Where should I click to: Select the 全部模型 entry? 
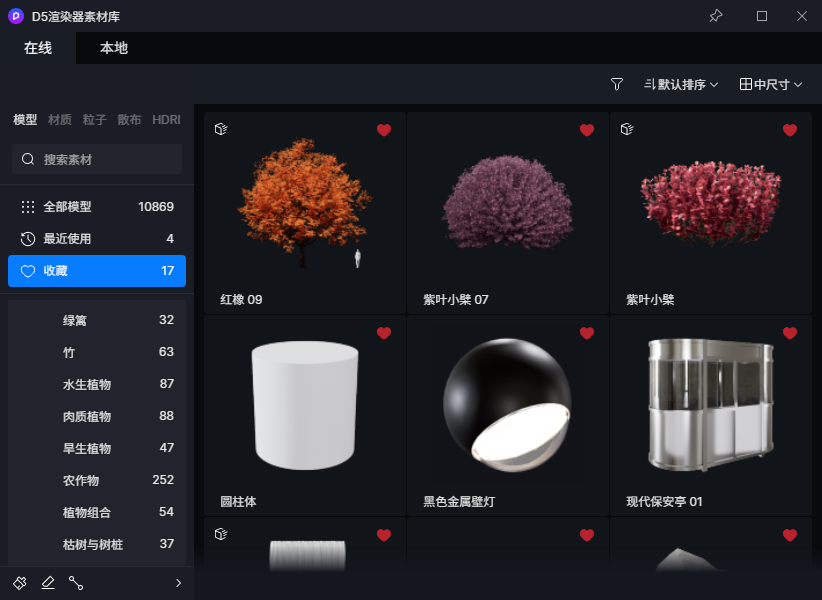(97, 206)
